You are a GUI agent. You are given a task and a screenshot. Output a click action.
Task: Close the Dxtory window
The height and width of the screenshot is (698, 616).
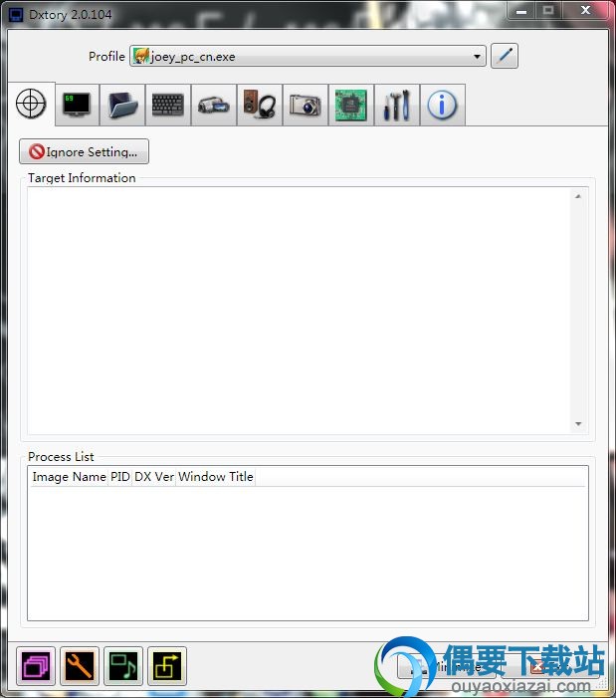coord(585,11)
